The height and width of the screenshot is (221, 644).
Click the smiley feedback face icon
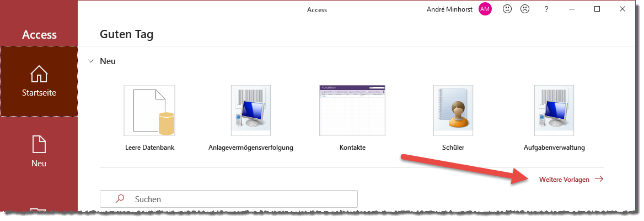(507, 9)
